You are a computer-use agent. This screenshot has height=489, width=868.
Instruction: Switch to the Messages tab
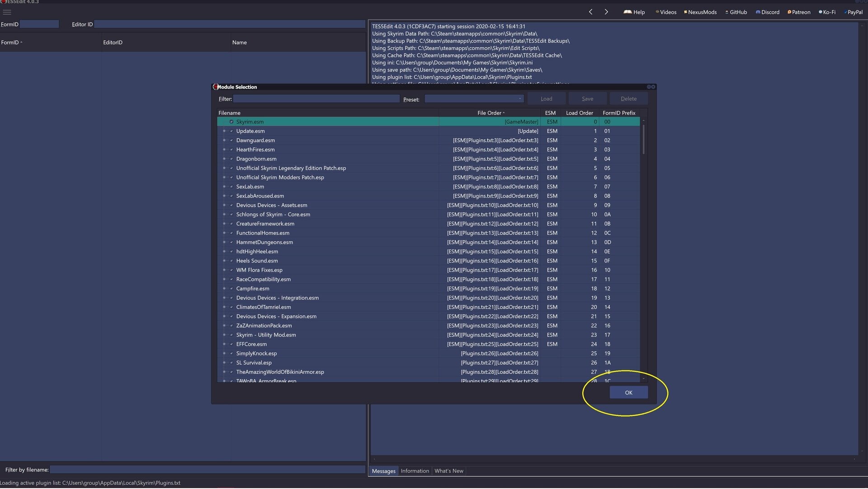pos(383,471)
